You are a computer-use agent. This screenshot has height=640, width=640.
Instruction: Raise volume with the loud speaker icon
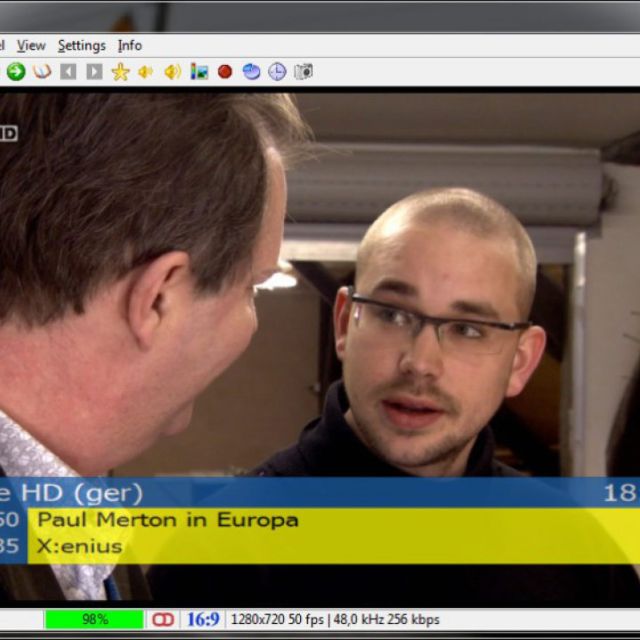[x=173, y=72]
